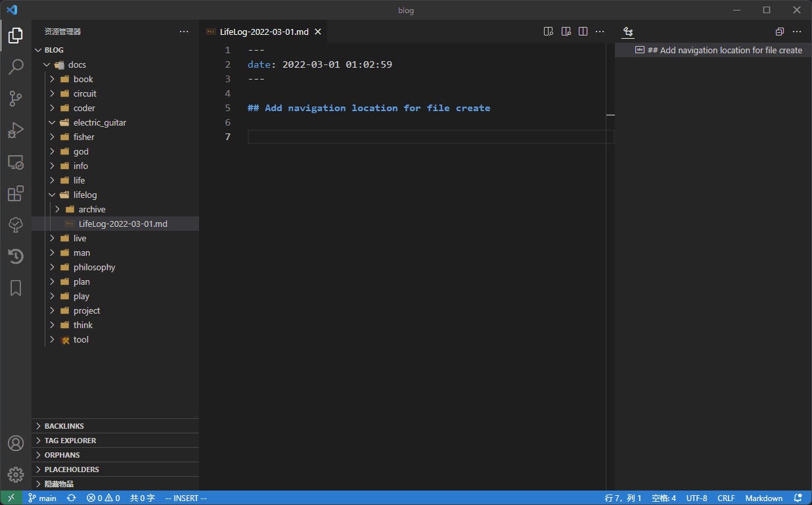Open the Run and Debug icon
The width and height of the screenshot is (812, 505).
16,130
